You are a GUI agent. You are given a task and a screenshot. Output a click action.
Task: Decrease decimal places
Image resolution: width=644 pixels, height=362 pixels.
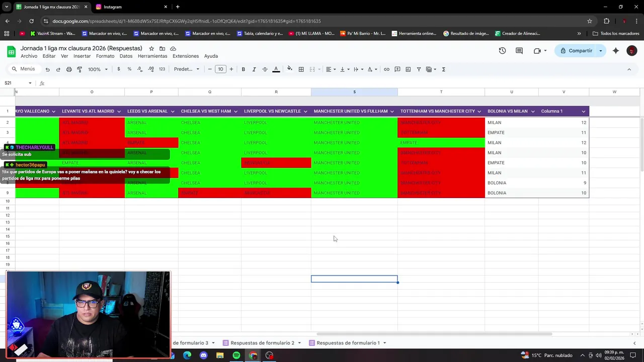click(x=140, y=69)
